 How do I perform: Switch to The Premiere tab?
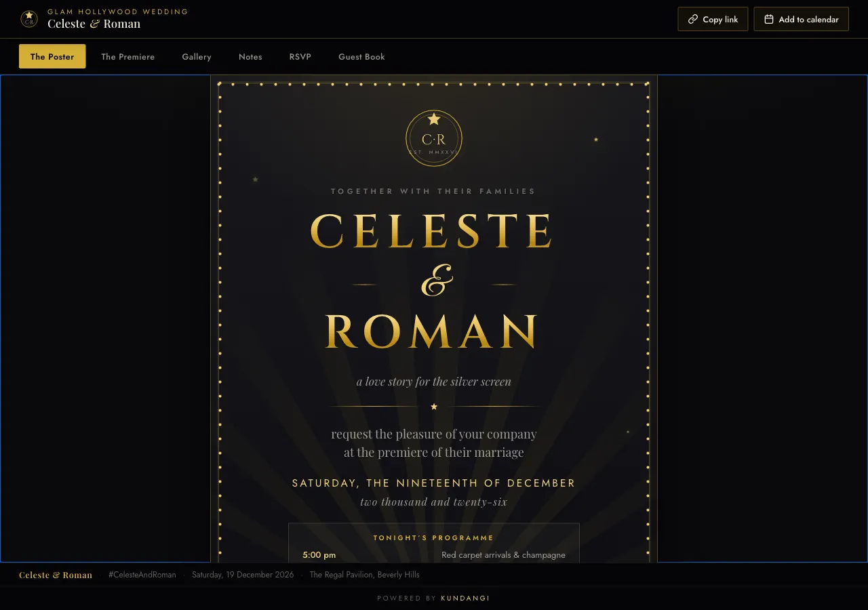(x=128, y=56)
